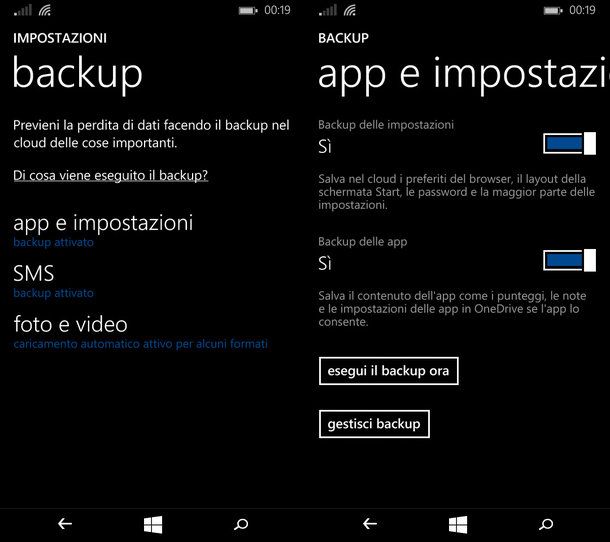610x542 pixels.
Task: Open the 'Di cosa viene eseguito il backup?' link
Action: [x=111, y=175]
